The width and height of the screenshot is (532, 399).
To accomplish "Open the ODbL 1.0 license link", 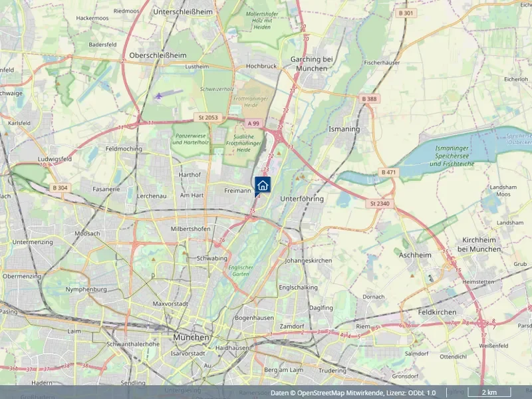I will [422, 393].
